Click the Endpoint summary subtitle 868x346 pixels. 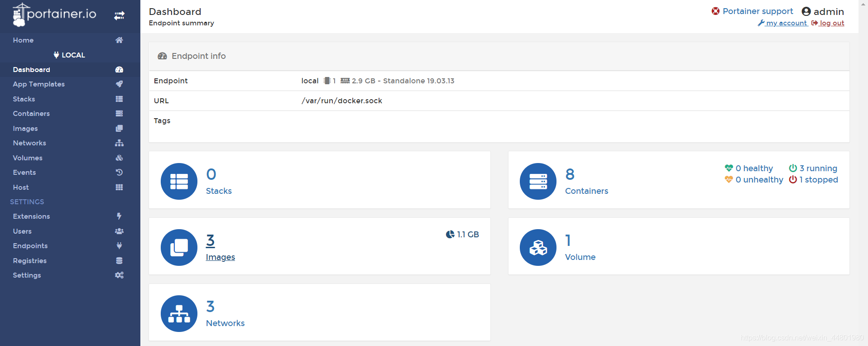coord(182,23)
